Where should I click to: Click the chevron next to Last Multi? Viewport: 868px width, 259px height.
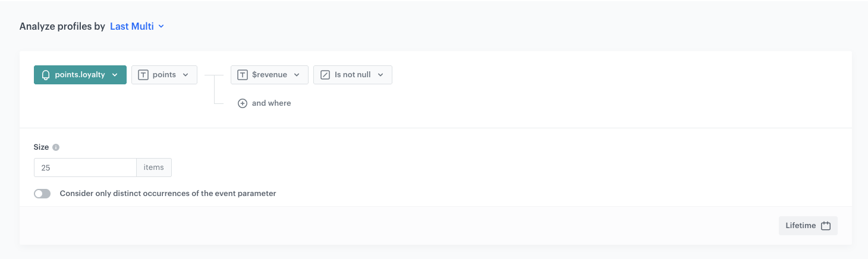point(161,26)
